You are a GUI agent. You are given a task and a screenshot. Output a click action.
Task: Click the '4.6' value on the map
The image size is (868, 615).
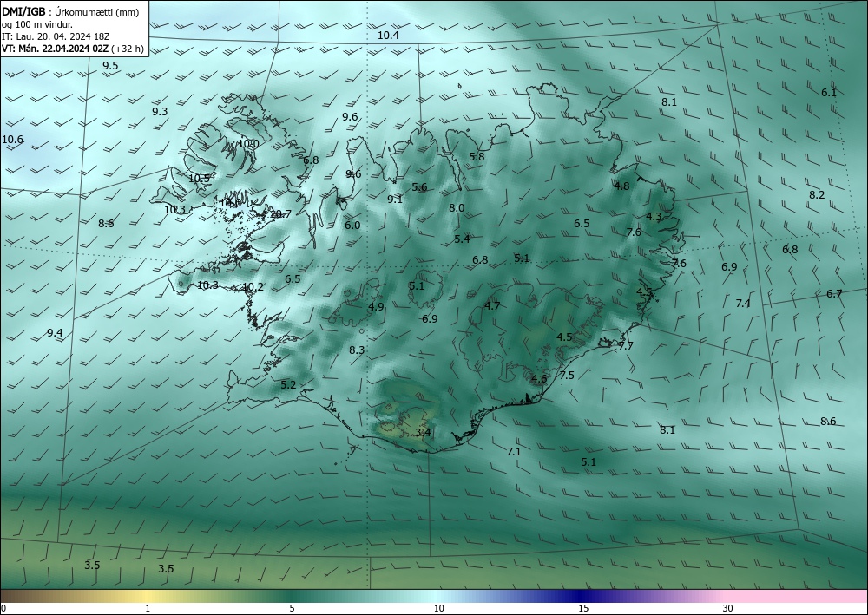539,379
